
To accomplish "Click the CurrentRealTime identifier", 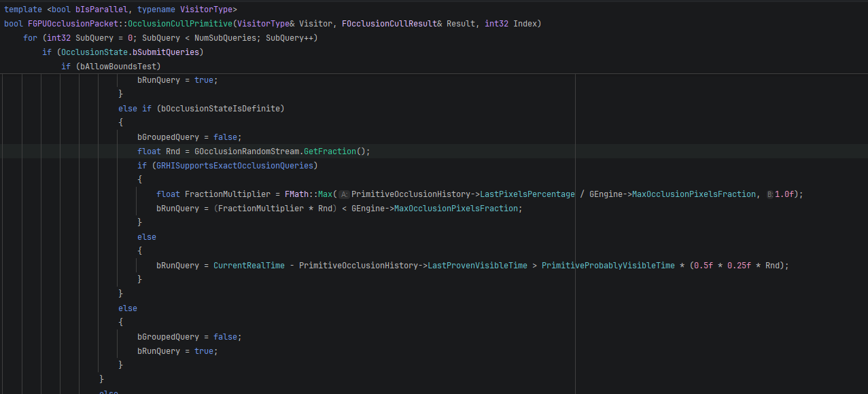I will [249, 266].
